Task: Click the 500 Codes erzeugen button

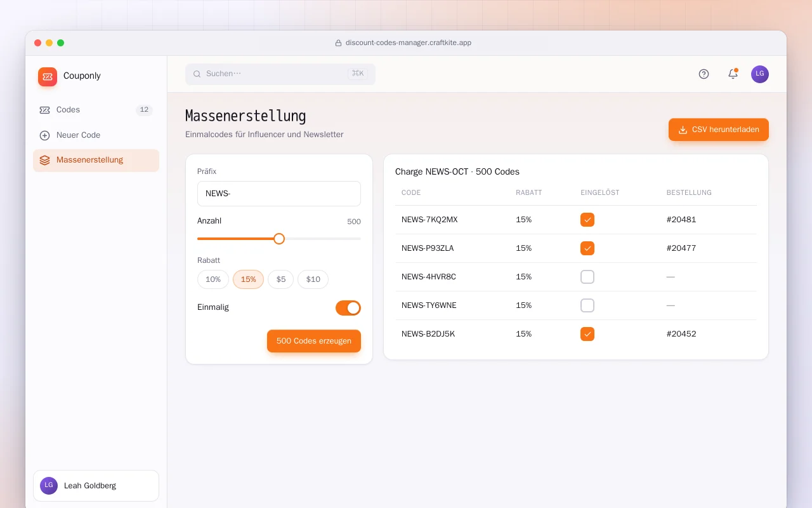Action: 314,341
